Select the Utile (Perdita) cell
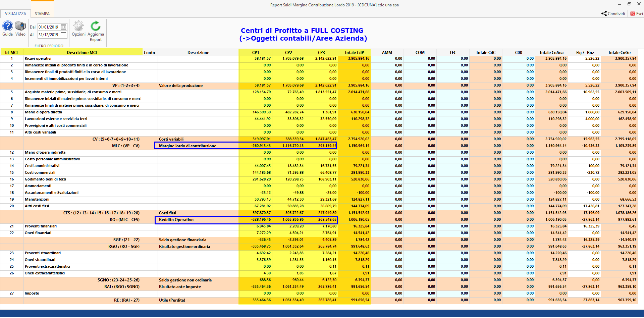This screenshot has width=644, height=318. [198, 300]
